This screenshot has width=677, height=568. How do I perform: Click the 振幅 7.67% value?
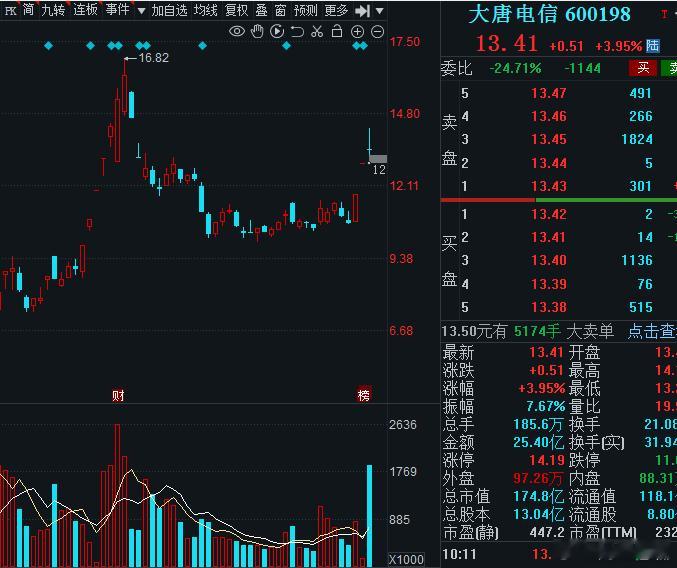[545, 406]
